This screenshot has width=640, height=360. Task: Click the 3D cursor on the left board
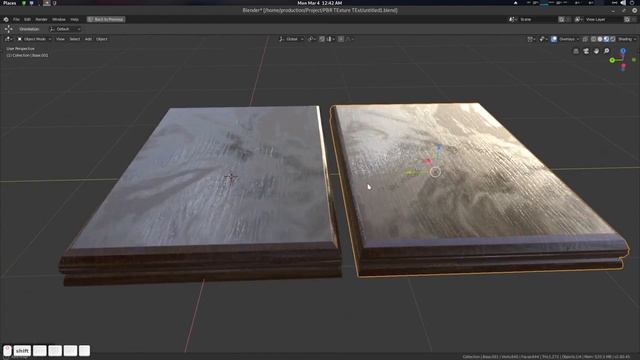click(231, 178)
